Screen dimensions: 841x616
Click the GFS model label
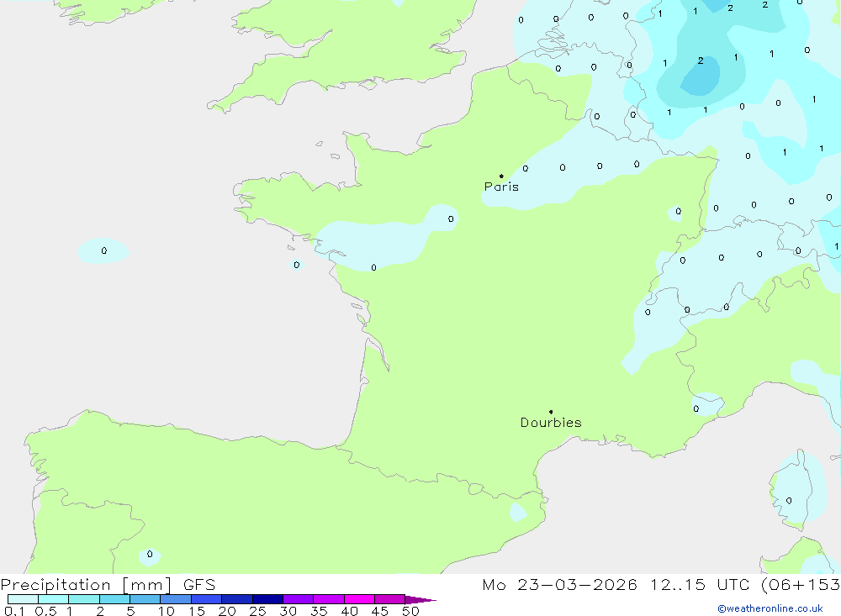tap(199, 585)
